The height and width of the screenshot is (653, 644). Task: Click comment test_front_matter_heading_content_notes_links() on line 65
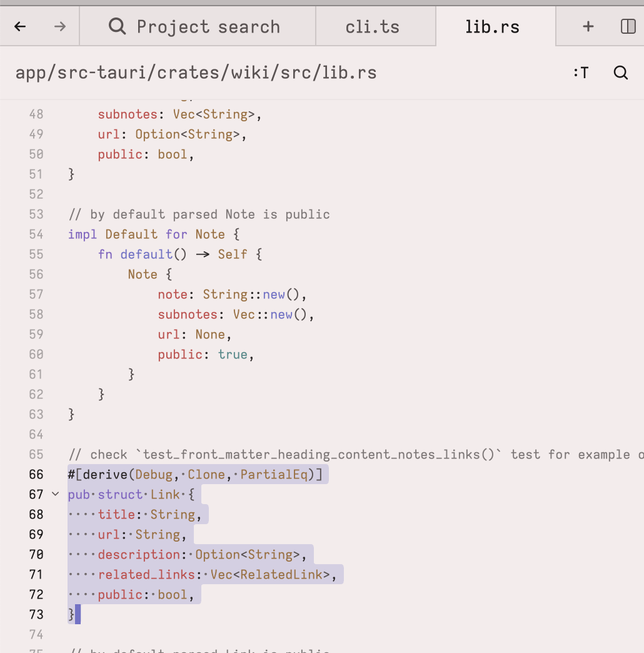pos(318,454)
